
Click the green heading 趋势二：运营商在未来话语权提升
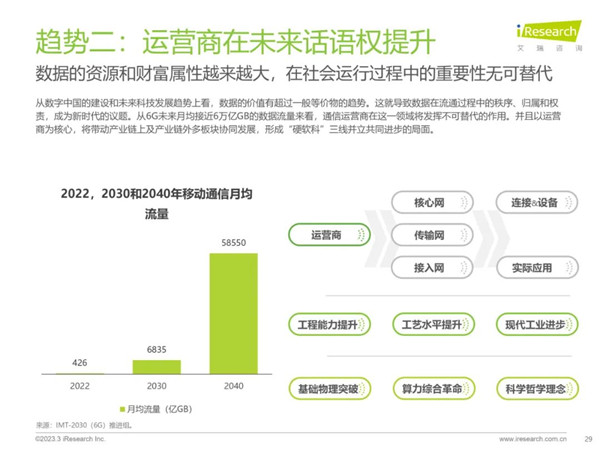click(235, 42)
